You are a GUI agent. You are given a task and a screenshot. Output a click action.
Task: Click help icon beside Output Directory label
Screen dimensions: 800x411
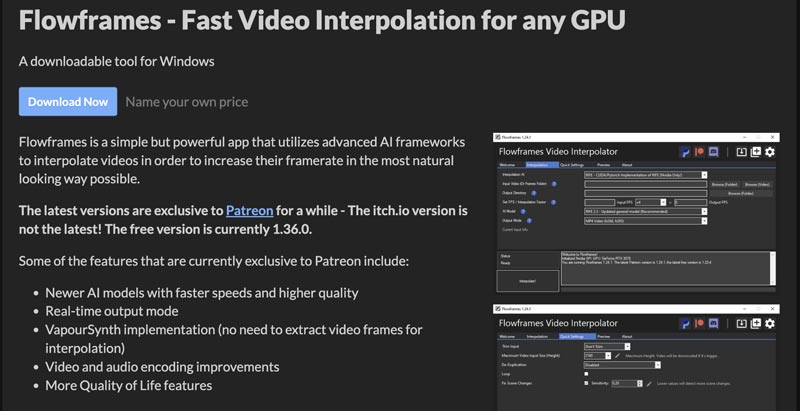534,193
